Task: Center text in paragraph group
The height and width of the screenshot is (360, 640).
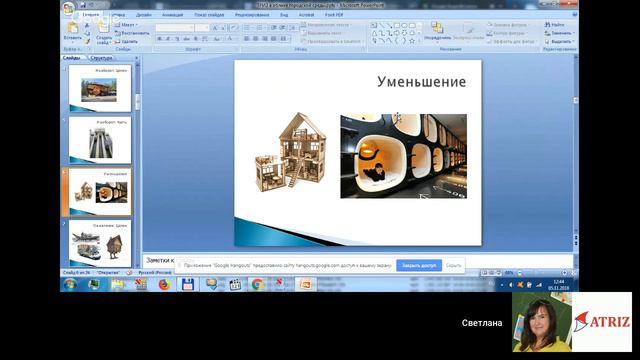Action: [256, 39]
